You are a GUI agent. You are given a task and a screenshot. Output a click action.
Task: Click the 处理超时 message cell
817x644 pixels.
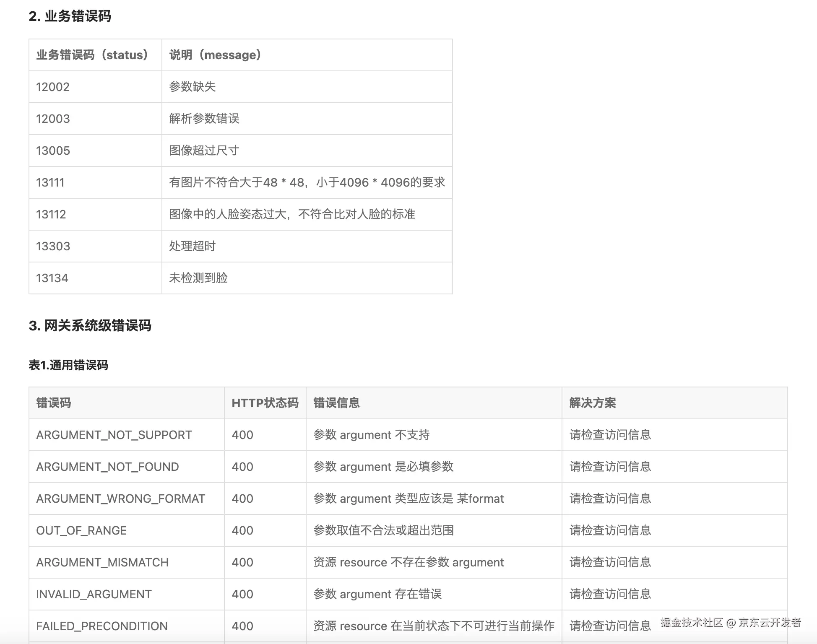(x=192, y=246)
